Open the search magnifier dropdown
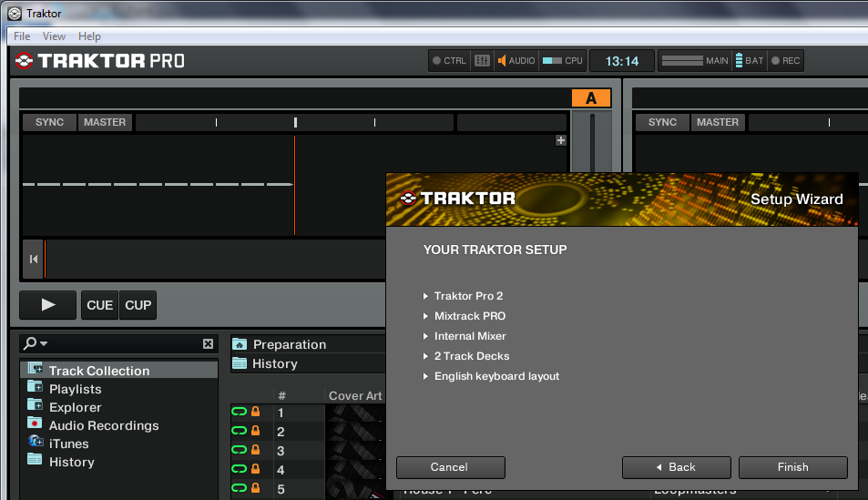Screen dimensions: 868x500 [36, 343]
